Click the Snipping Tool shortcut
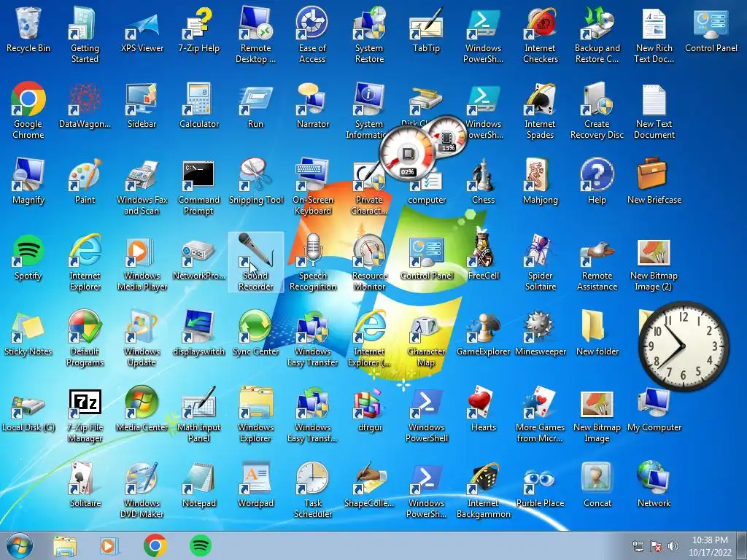Screen dimensions: 747x560 coord(255,175)
